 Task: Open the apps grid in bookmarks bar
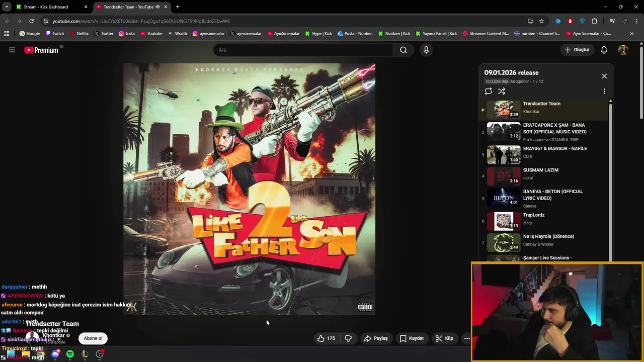click(7, 34)
